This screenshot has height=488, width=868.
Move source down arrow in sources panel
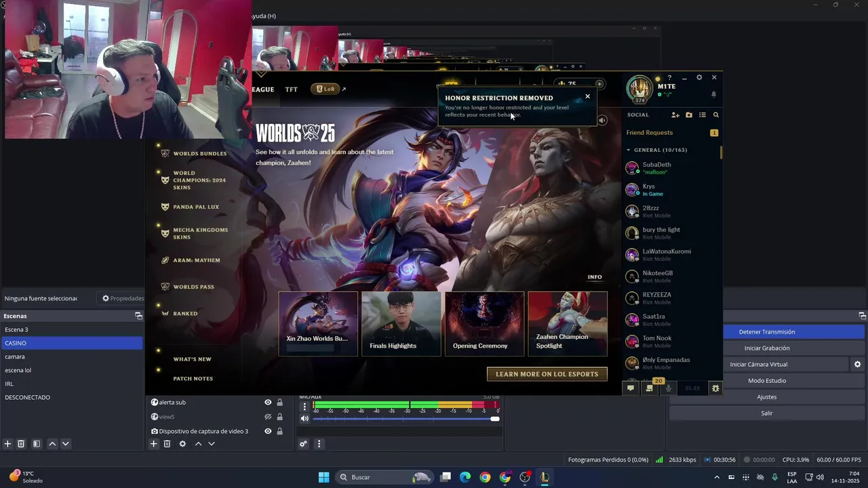click(212, 444)
